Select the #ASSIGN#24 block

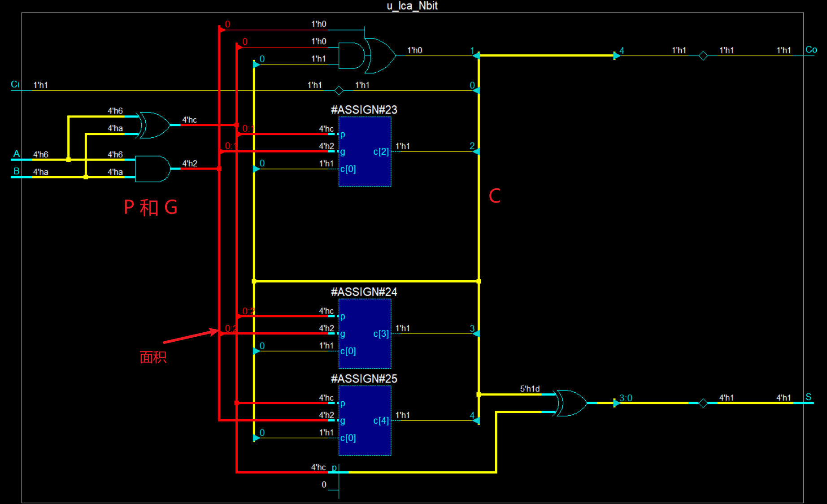pyautogui.click(x=365, y=334)
